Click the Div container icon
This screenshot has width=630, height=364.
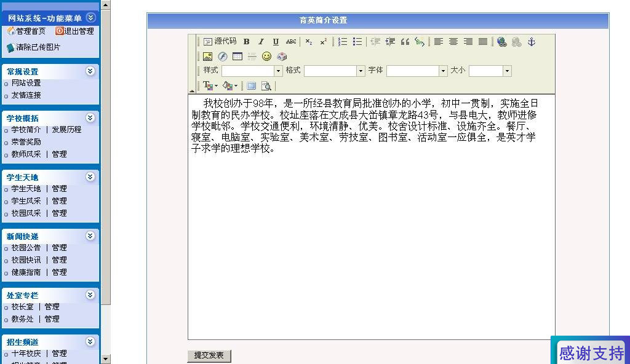point(420,41)
